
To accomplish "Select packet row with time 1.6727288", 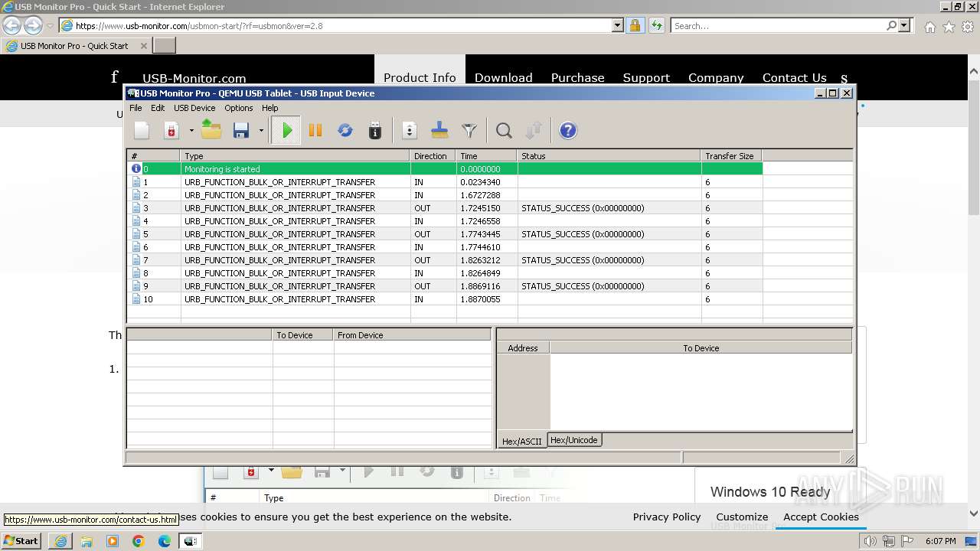I will [445, 195].
